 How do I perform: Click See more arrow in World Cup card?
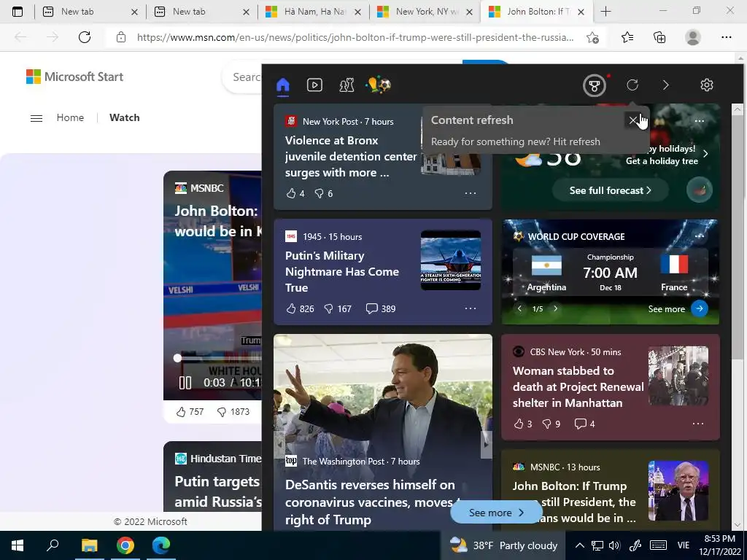pyautogui.click(x=700, y=308)
